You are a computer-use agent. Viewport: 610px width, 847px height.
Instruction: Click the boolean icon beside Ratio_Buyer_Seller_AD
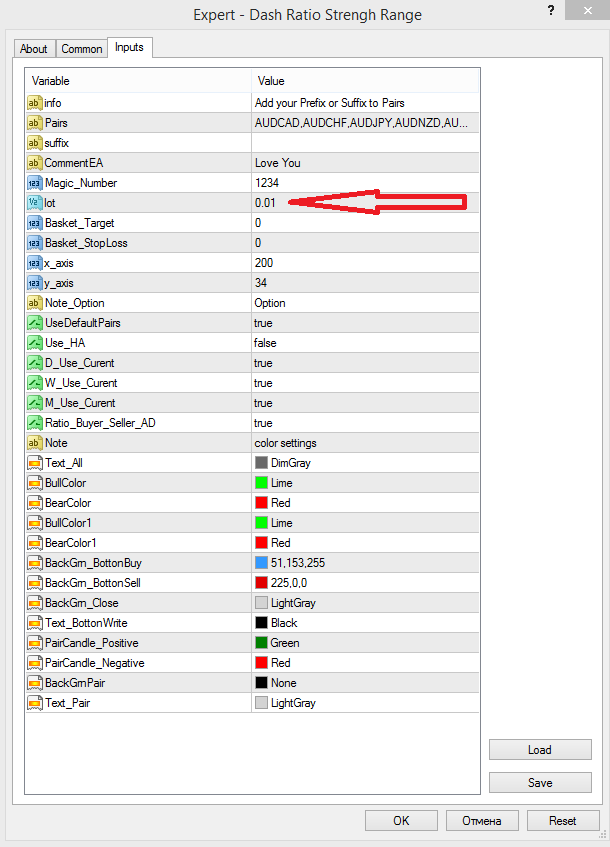[34, 423]
